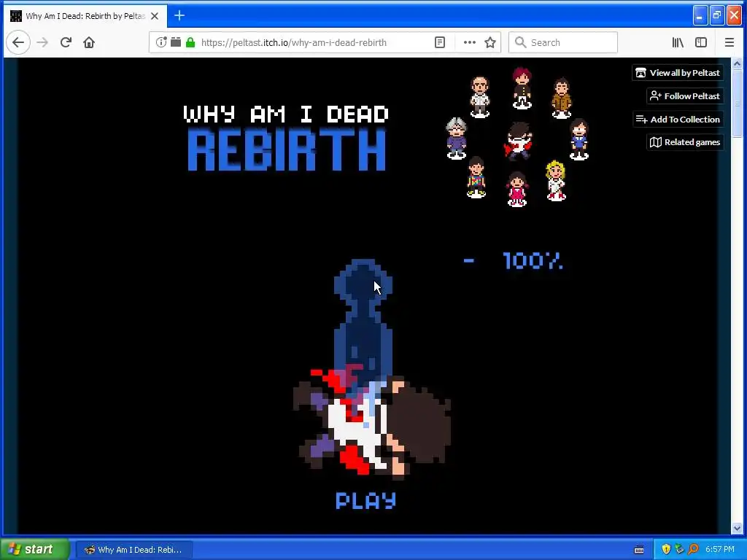Click the 100% loading indicator text

[x=533, y=260]
